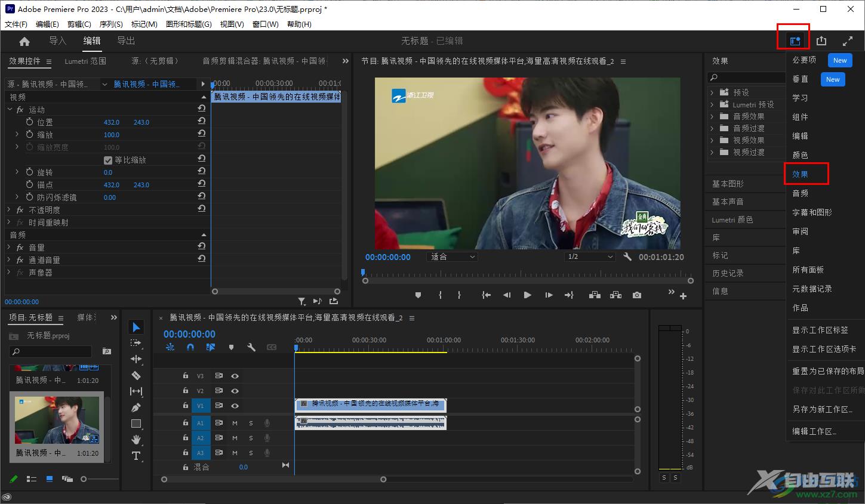865x504 pixels.
Task: Select the Track Select Forward tool
Action: [x=136, y=343]
